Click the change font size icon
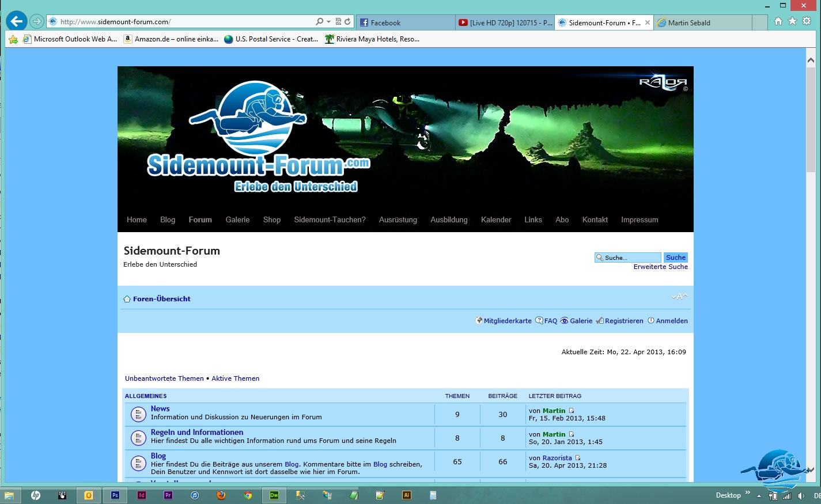The height and width of the screenshot is (504, 821). click(x=679, y=297)
